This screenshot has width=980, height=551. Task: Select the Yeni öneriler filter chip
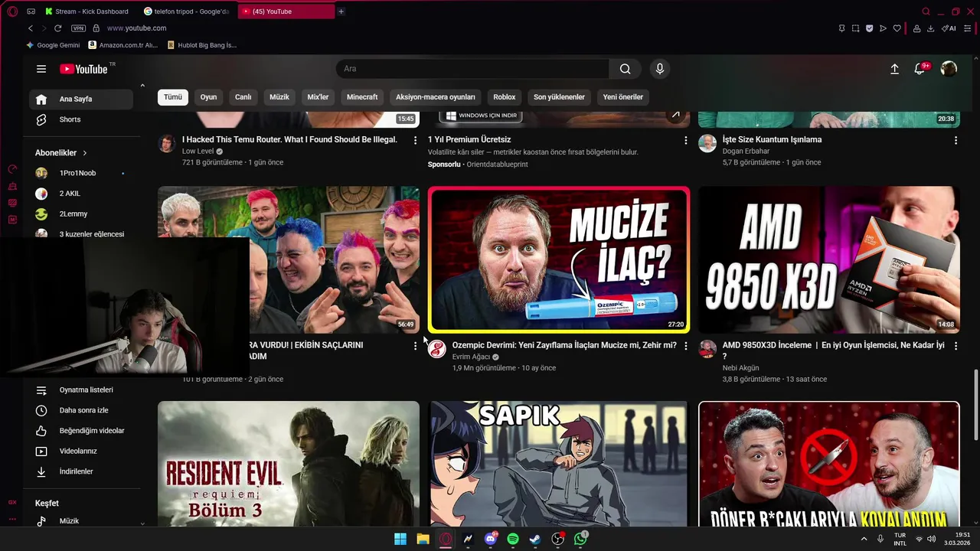[x=623, y=97]
